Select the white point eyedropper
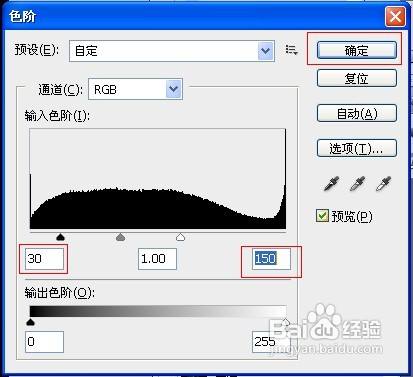The image size is (413, 377). pyautogui.click(x=383, y=184)
